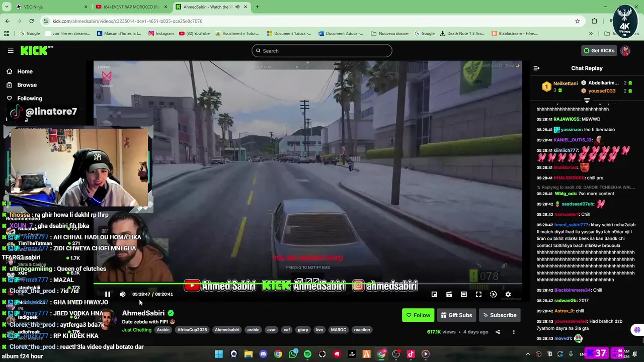
Task: Open TikTok app from the taskbar
Action: (x=411, y=354)
